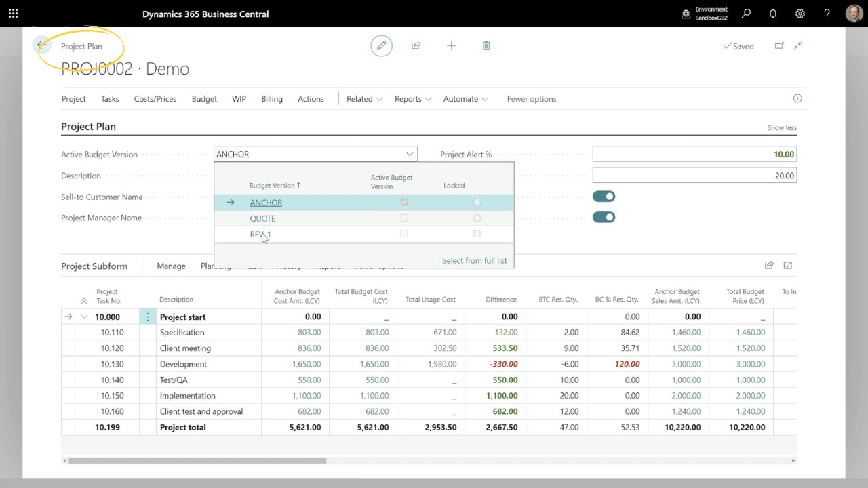The image size is (868, 488).
Task: Expand the Automate menu
Action: 466,99
